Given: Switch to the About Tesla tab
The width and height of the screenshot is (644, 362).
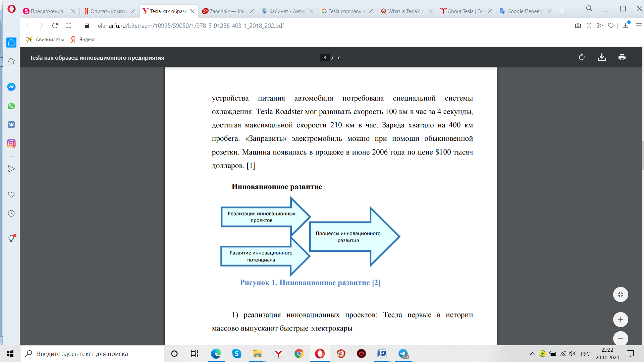Looking at the screenshot, I should click(466, 11).
